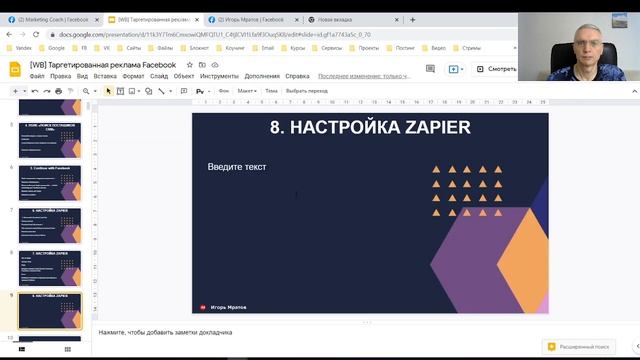Open the Инструменты menu
640x360 pixels.
(x=219, y=76)
